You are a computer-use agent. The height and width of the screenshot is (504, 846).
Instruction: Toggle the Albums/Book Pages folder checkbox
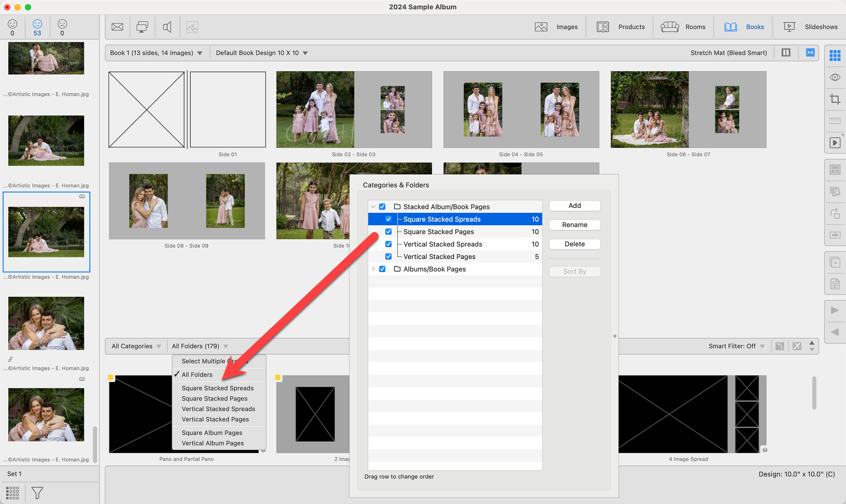click(x=382, y=269)
